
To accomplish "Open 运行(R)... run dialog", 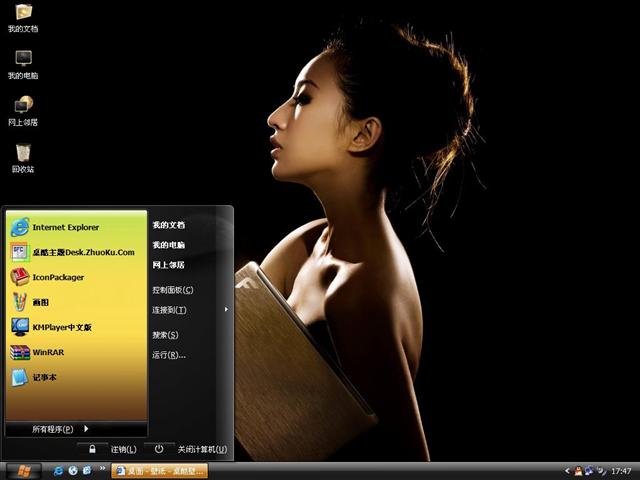I will (x=169, y=355).
